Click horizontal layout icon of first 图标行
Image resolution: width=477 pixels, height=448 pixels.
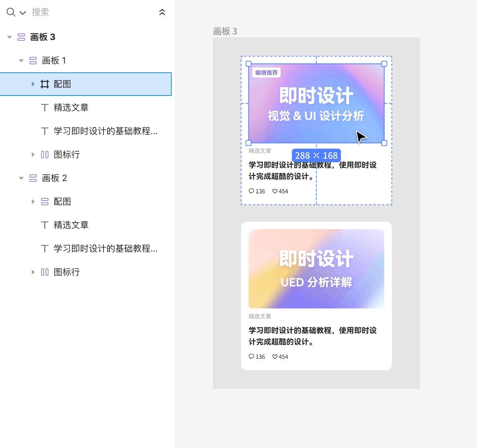(45, 155)
